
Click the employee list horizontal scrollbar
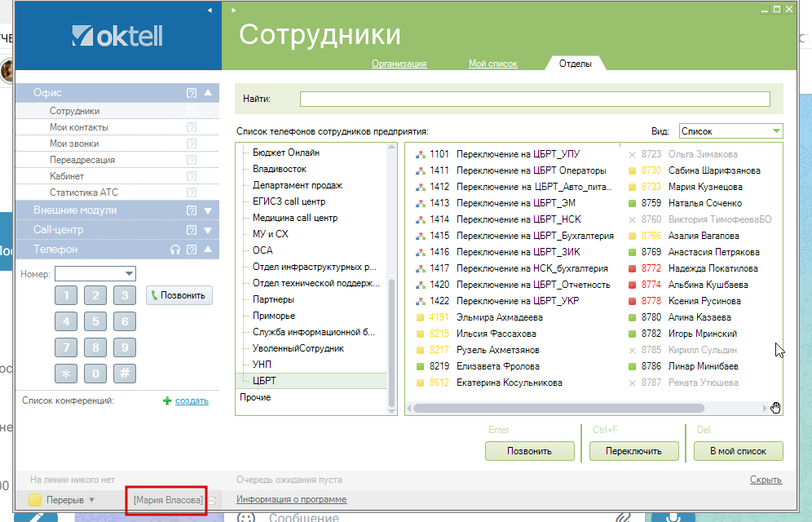tap(558, 408)
